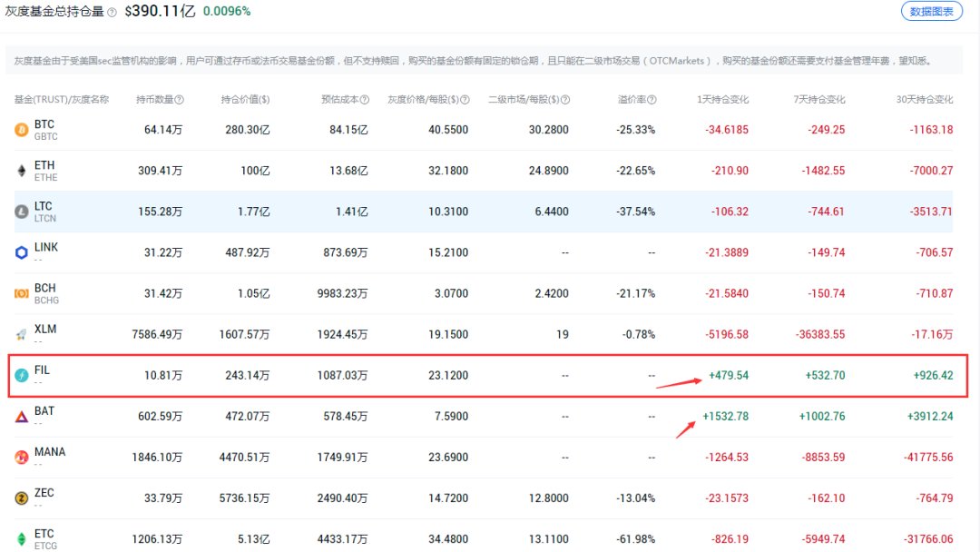
Task: Click LINK 7-day change -149.74
Action: click(x=827, y=252)
